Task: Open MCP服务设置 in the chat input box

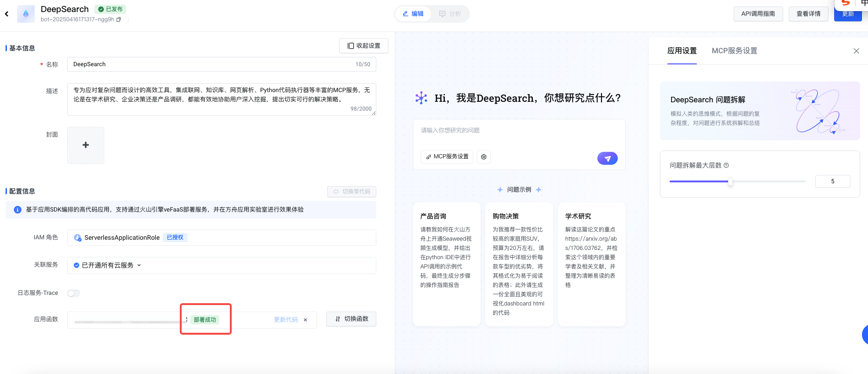Action: tap(447, 157)
